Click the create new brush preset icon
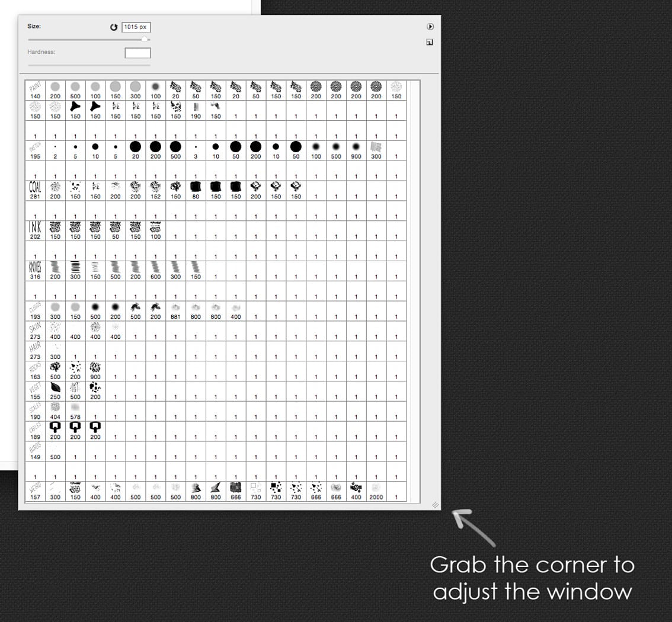This screenshot has height=622, width=672. point(429,42)
